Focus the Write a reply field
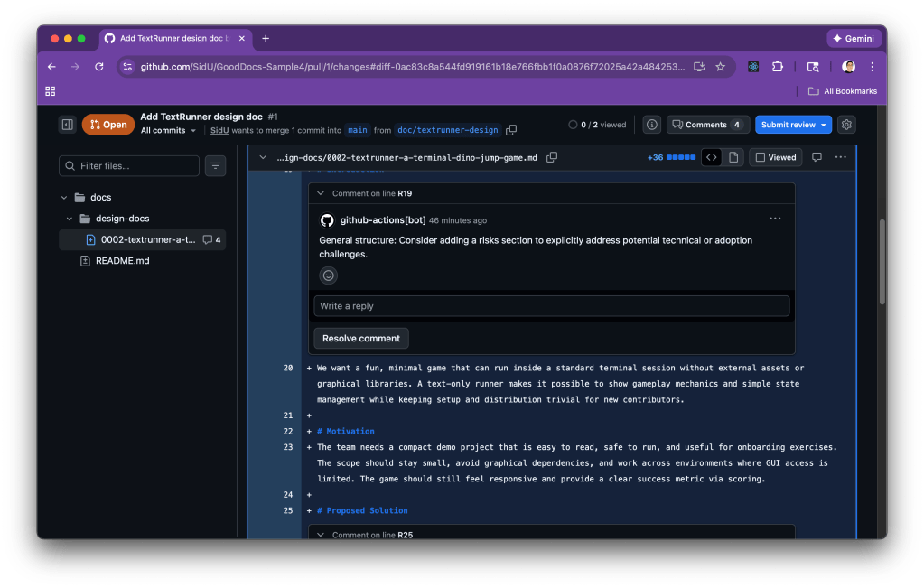 tap(551, 306)
